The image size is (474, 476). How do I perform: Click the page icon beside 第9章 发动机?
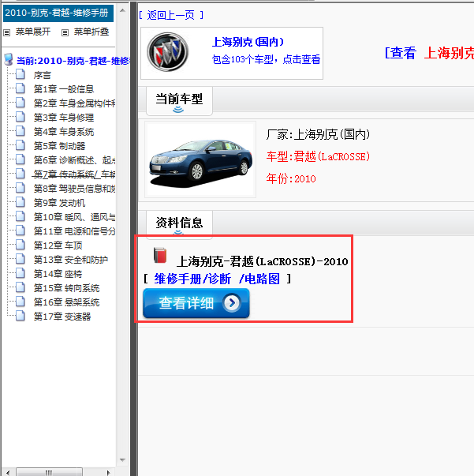click(21, 203)
